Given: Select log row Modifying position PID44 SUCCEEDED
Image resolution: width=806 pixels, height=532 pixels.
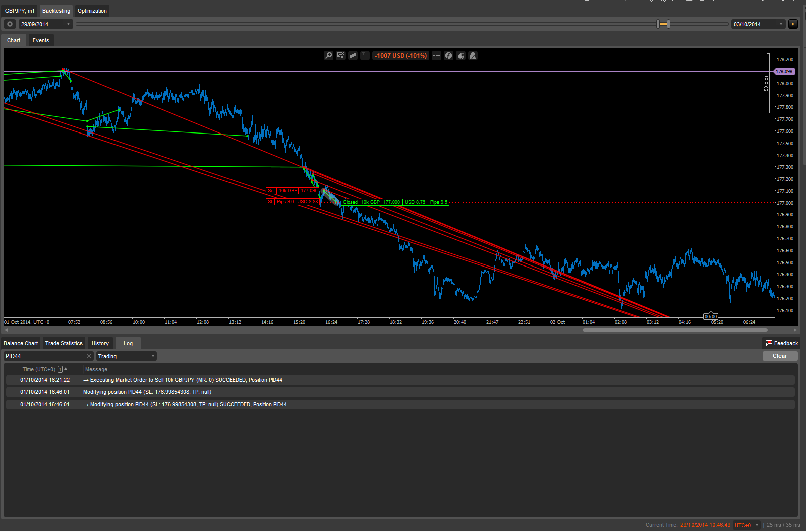Looking at the screenshot, I should pyautogui.click(x=400, y=404).
